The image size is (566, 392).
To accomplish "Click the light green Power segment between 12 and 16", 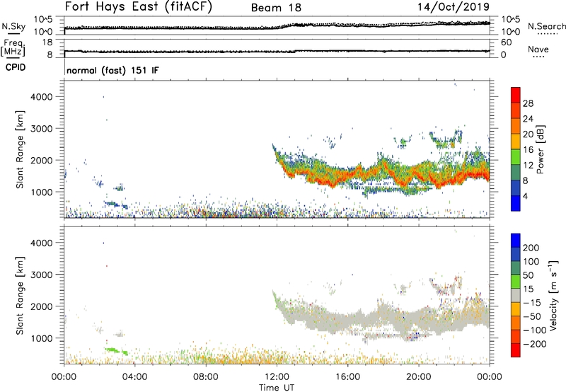I will [516, 156].
